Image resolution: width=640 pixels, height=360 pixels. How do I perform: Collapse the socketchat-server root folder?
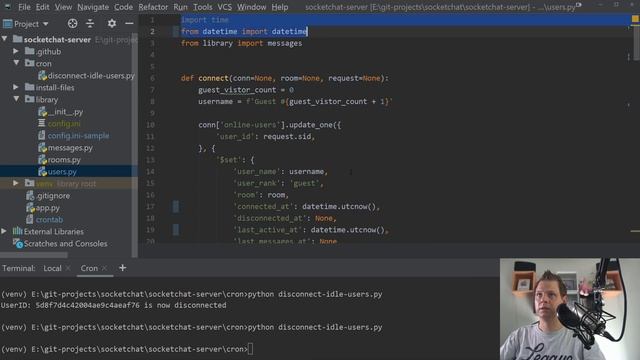click(4, 39)
